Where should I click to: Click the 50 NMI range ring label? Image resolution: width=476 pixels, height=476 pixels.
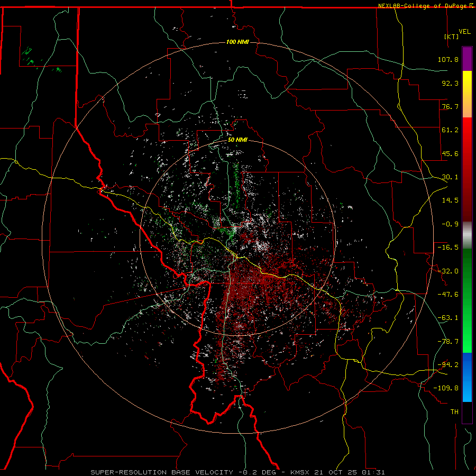pyautogui.click(x=237, y=140)
